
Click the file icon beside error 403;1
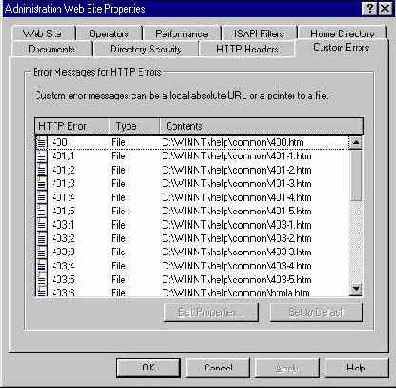point(41,225)
